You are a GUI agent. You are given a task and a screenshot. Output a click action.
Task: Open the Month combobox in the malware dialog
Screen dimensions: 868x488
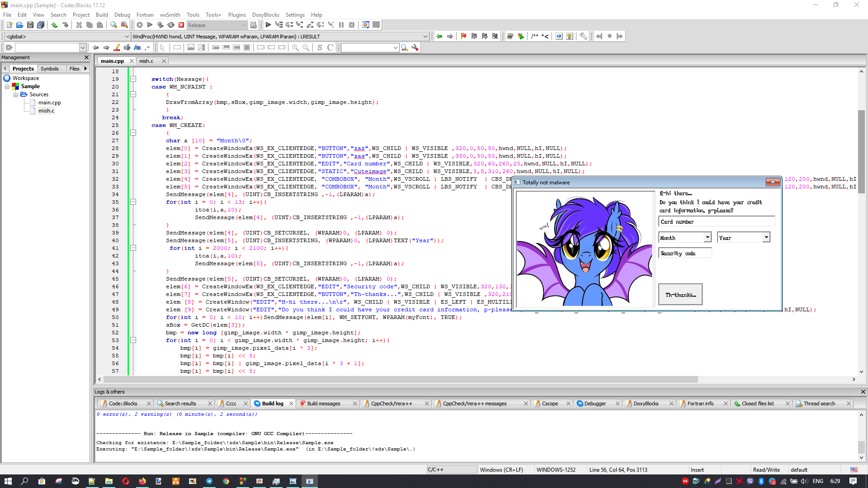(708, 237)
